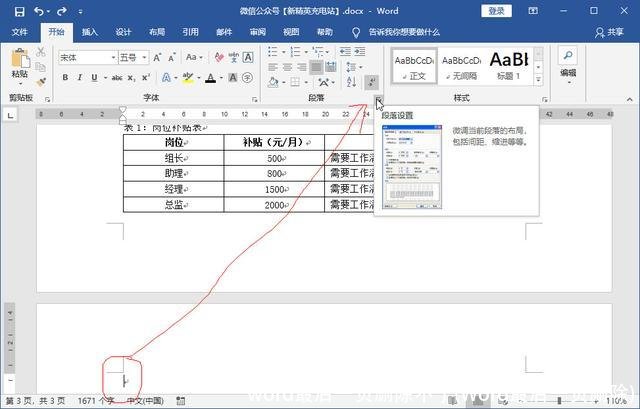Open the paragraph settings dialog launcher

pos(378,99)
